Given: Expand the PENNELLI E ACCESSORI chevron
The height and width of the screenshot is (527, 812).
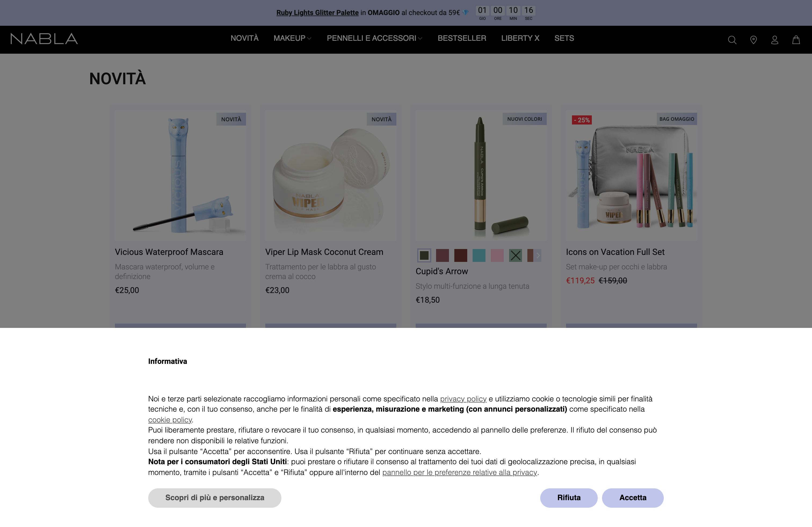Looking at the screenshot, I should point(420,39).
